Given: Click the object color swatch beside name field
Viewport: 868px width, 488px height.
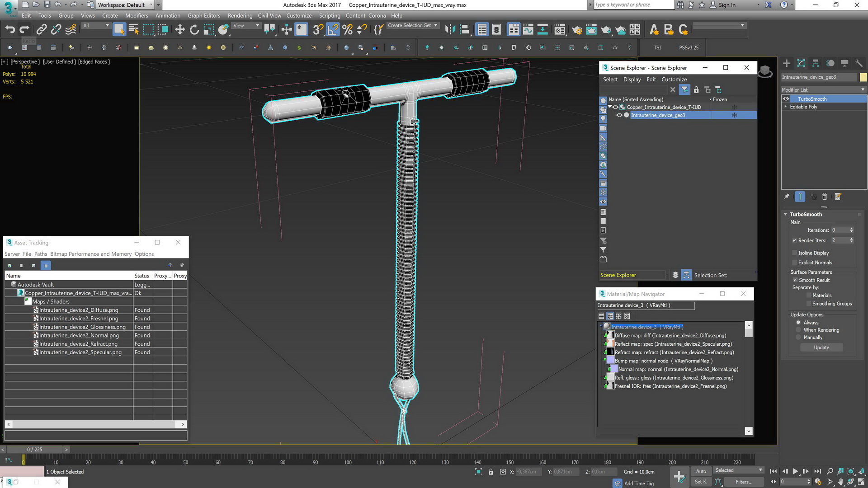Looking at the screenshot, I should tap(863, 77).
